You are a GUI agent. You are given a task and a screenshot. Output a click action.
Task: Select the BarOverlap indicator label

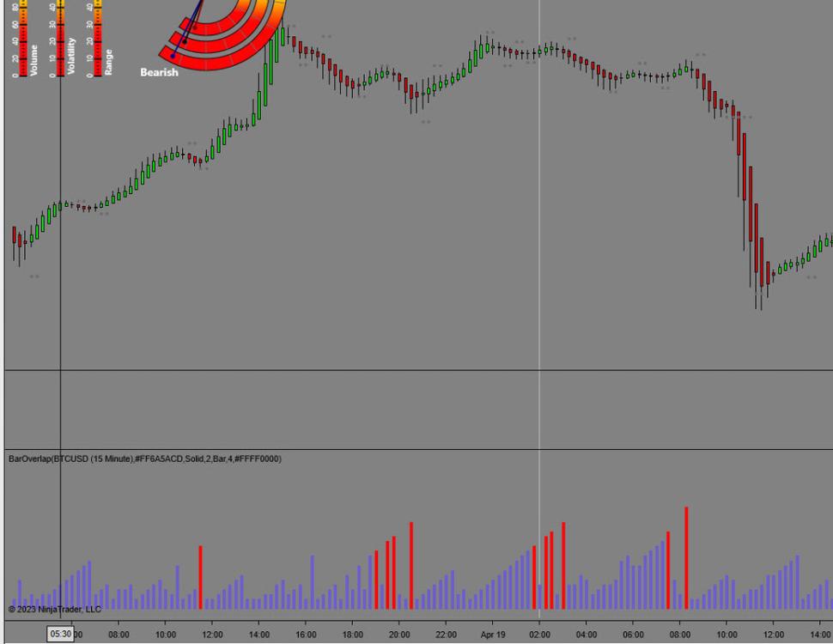[x=144, y=459]
